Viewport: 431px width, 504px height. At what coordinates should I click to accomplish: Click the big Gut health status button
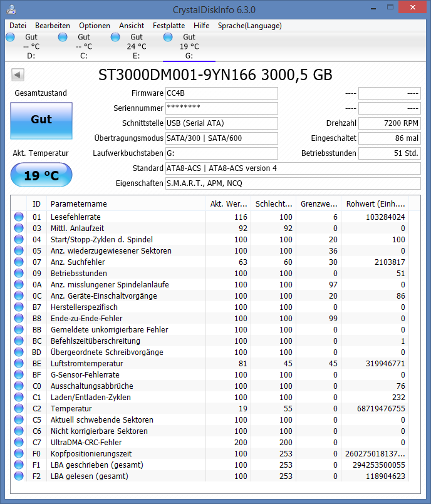pos(41,121)
